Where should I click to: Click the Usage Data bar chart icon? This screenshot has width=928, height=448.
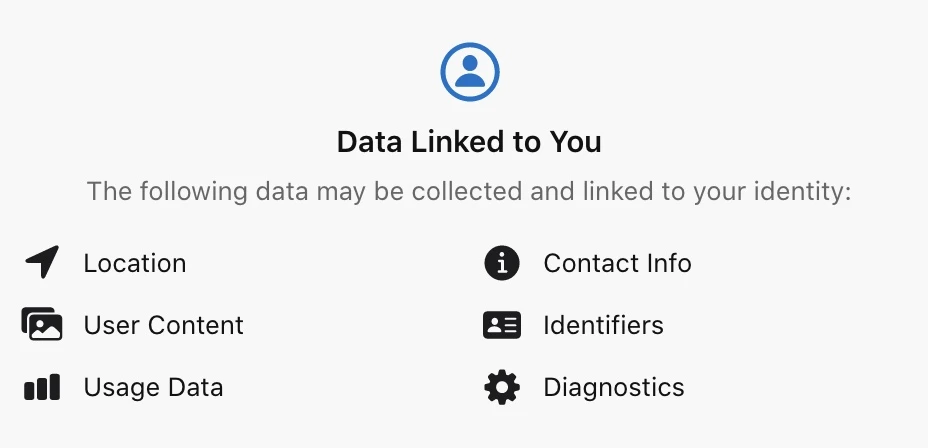click(42, 387)
